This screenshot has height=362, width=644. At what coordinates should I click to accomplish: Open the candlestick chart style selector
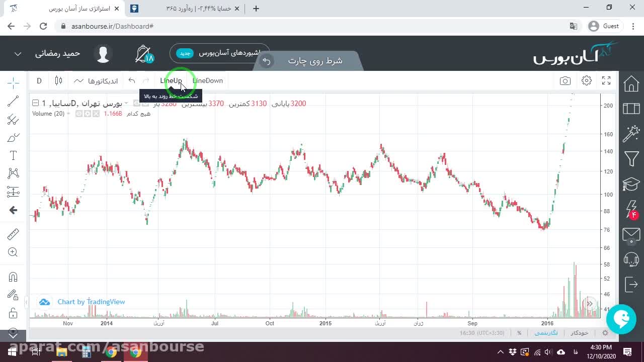[58, 80]
